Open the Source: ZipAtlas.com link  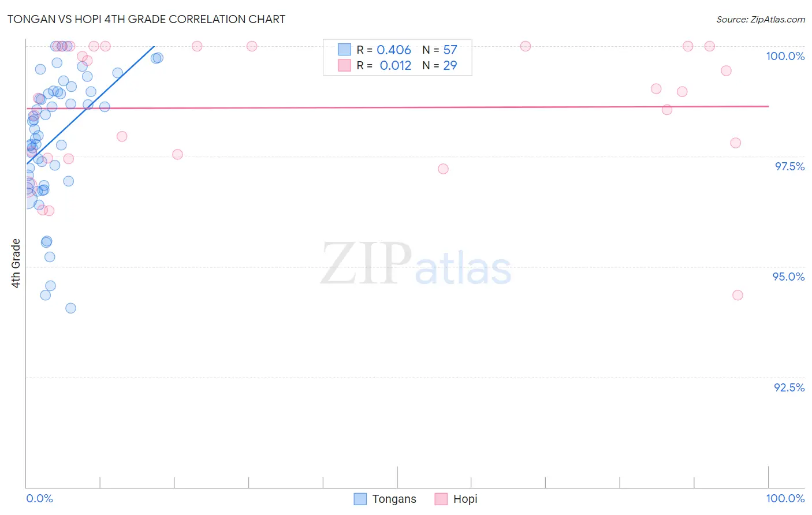(761, 19)
